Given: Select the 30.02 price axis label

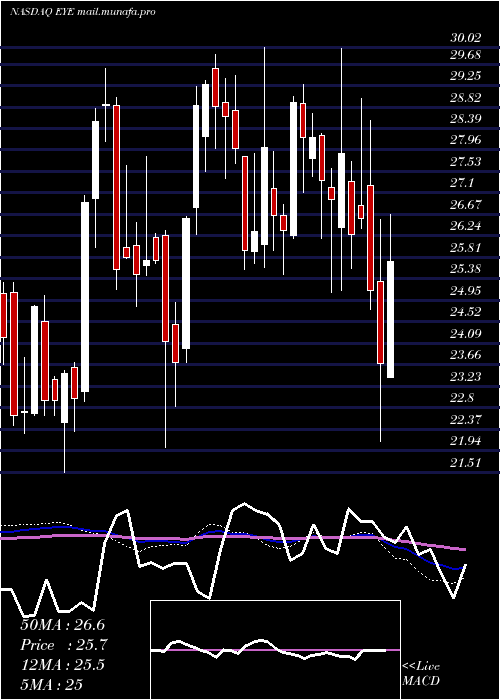Looking at the screenshot, I should pyautogui.click(x=466, y=38).
